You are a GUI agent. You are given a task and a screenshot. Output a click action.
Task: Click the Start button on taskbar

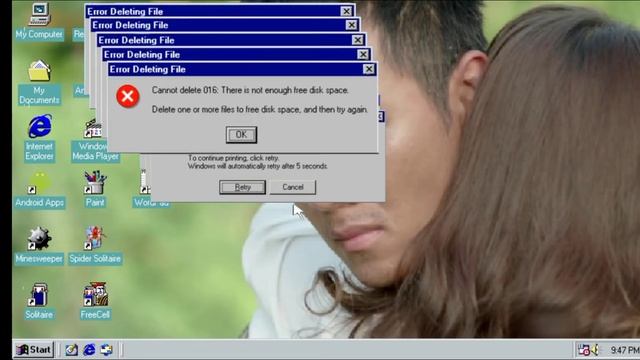pyautogui.click(x=33, y=350)
